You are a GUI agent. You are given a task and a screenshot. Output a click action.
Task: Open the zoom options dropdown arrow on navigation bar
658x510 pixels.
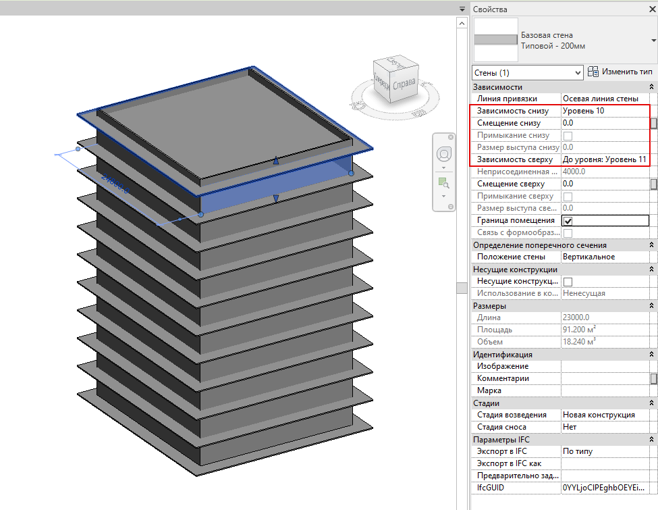click(444, 196)
